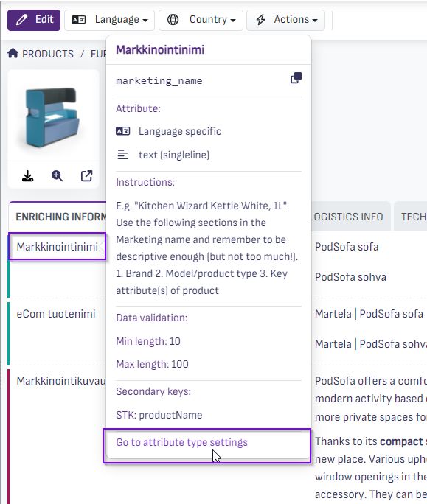Open the PodSofa product thumbnail

pyautogui.click(x=53, y=116)
